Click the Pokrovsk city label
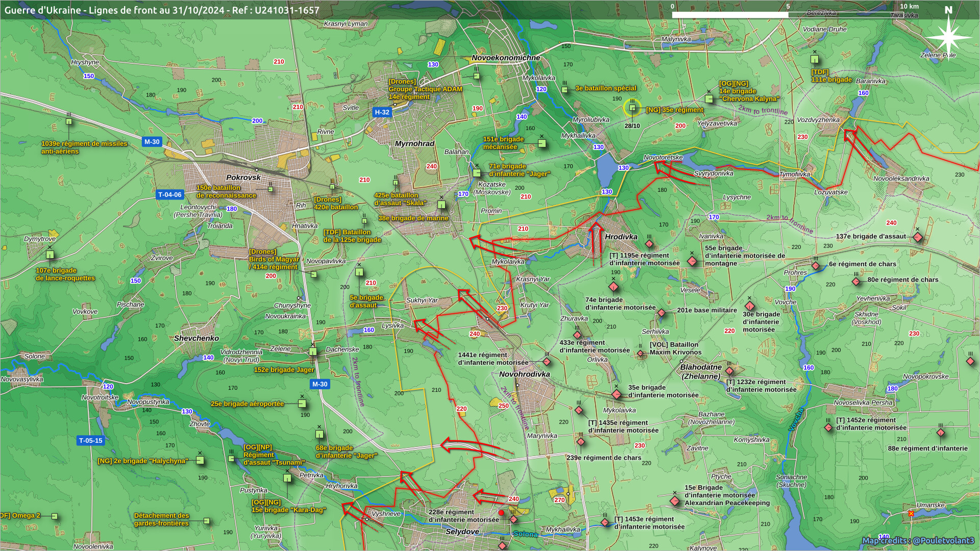The height and width of the screenshot is (551, 980). pos(243,178)
